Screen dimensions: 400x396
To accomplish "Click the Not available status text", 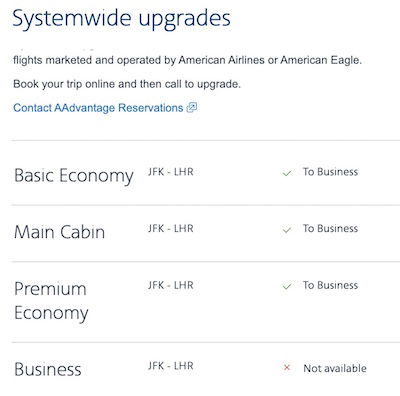I will point(335,368).
